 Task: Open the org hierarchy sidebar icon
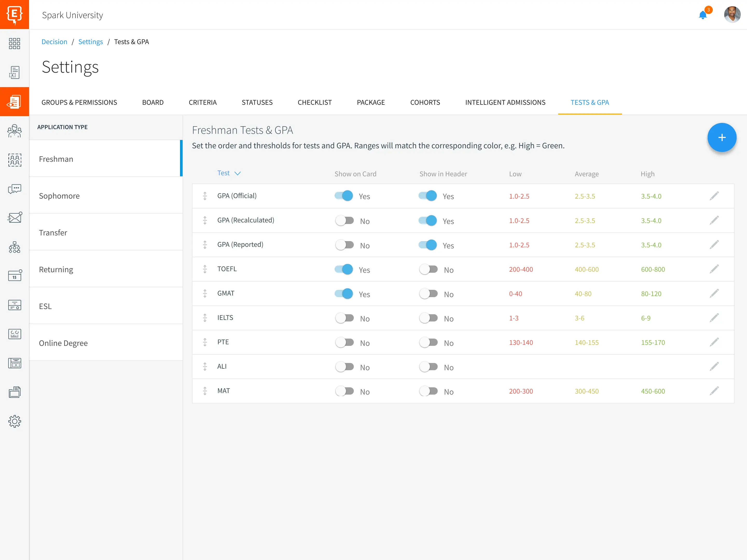coord(15,247)
